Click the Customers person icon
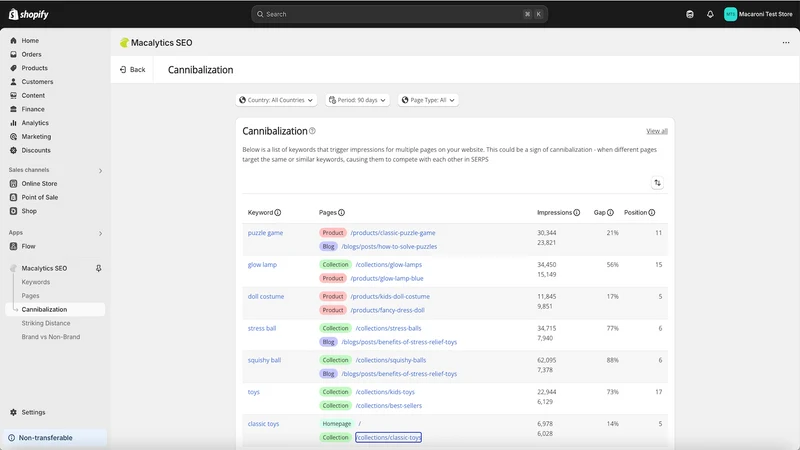The width and height of the screenshot is (800, 450). point(13,82)
